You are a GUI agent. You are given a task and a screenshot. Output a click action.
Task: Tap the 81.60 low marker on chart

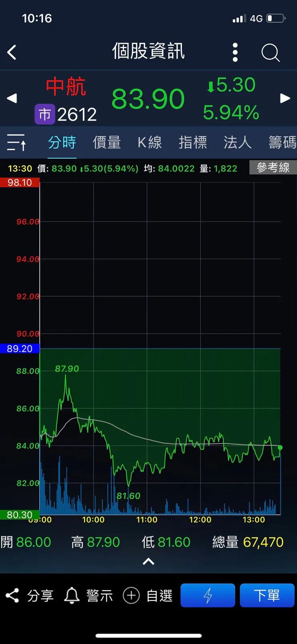[128, 496]
